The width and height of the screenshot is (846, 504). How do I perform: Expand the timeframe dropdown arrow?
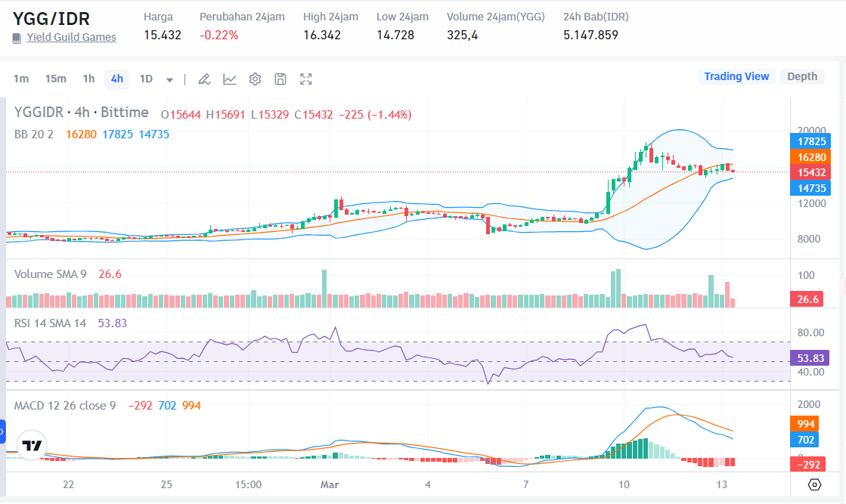169,80
